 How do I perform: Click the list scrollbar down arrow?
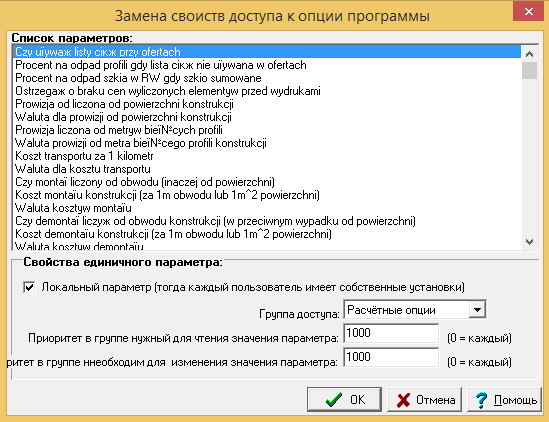coord(529,242)
